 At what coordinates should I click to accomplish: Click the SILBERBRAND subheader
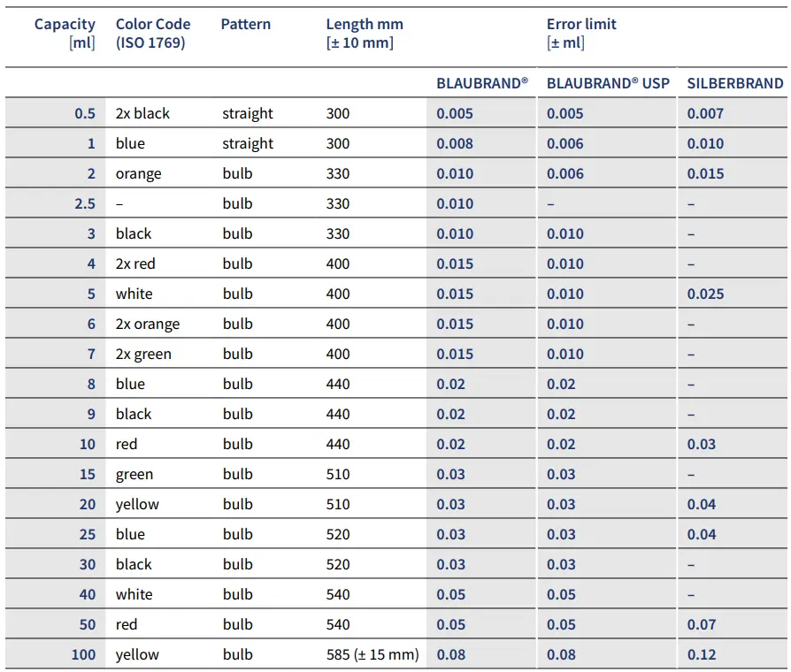point(735,83)
